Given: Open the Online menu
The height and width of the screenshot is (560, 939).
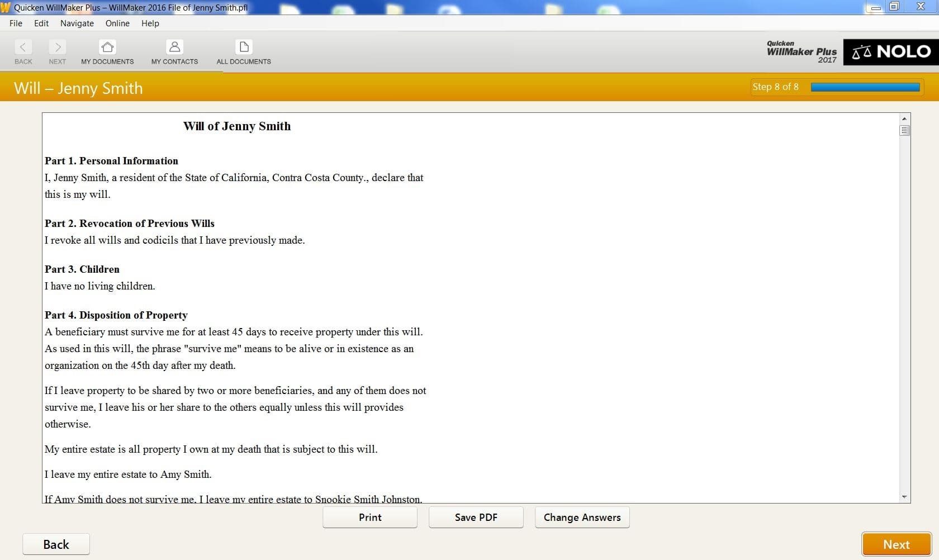Looking at the screenshot, I should coord(117,23).
